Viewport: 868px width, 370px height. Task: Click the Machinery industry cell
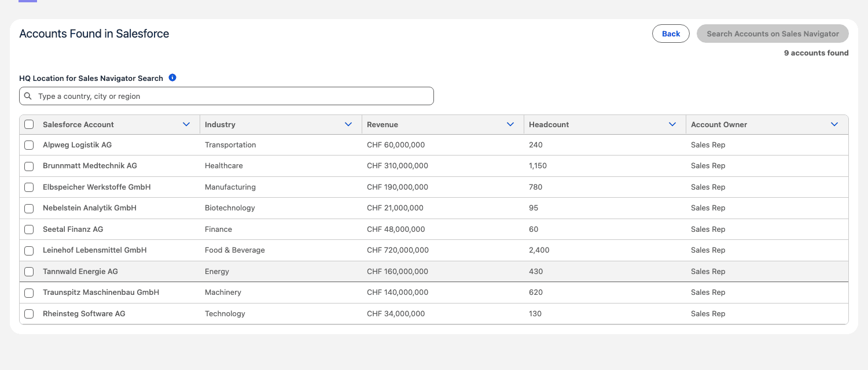pyautogui.click(x=223, y=292)
